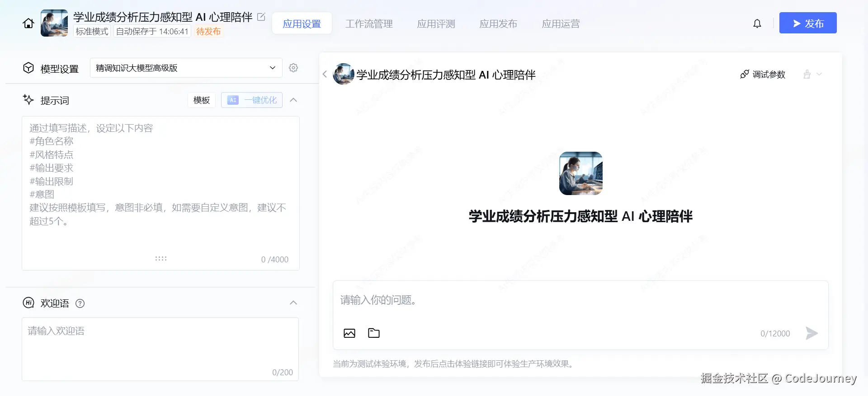Expand the dropdown beside the broom icon

(x=819, y=75)
